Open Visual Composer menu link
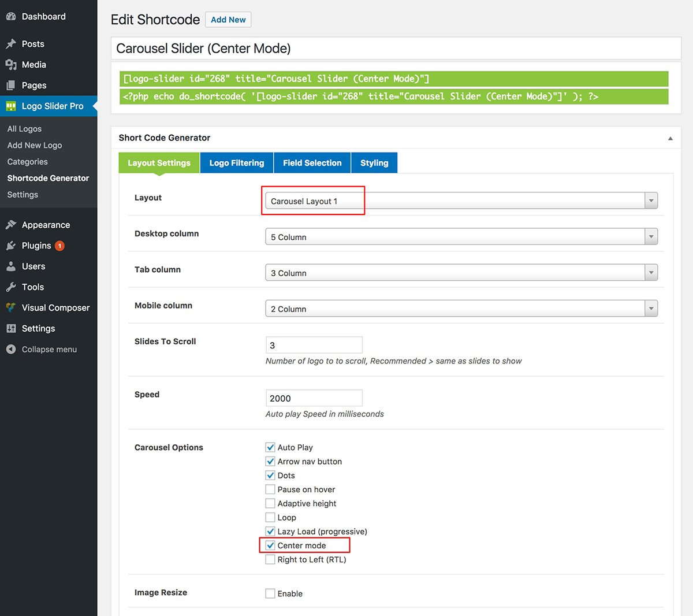 tap(55, 307)
